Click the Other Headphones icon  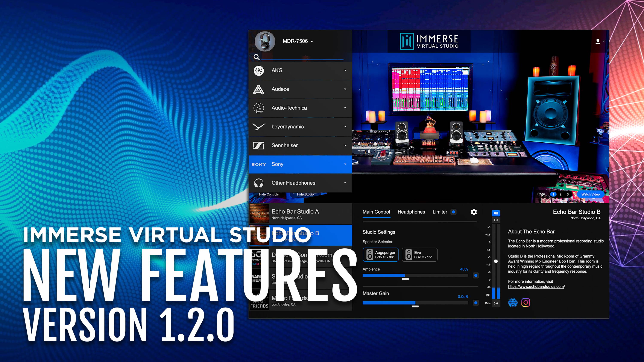click(259, 183)
